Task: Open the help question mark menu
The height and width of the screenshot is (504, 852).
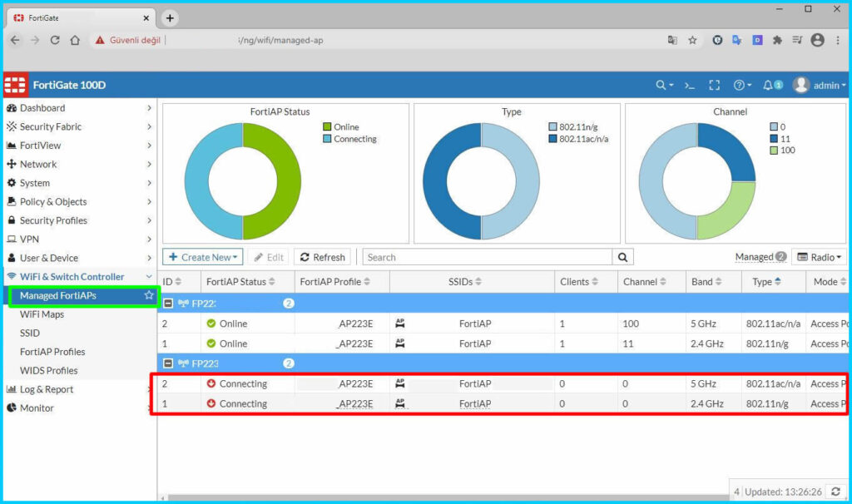Action: click(x=741, y=86)
